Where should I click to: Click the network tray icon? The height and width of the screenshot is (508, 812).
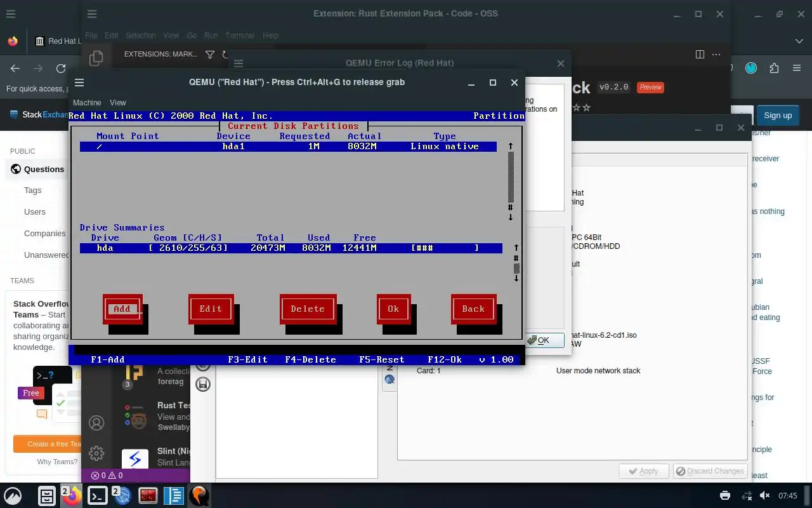point(747,495)
